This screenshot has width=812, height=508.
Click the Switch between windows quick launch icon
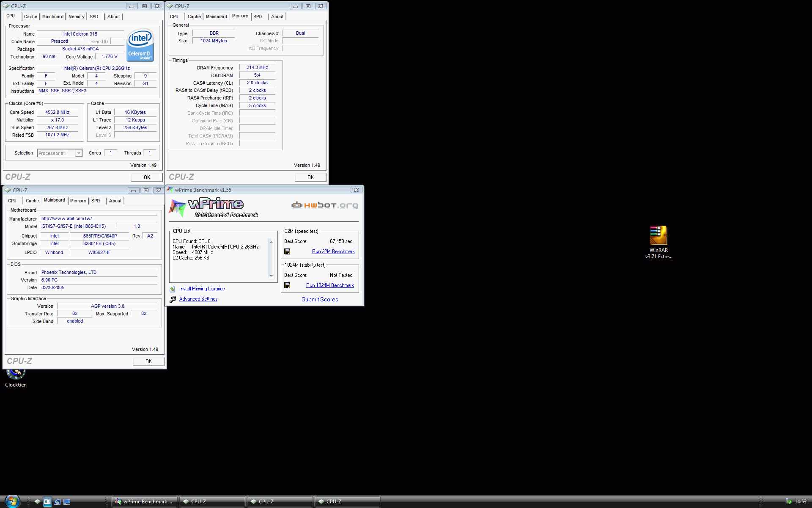(57, 502)
